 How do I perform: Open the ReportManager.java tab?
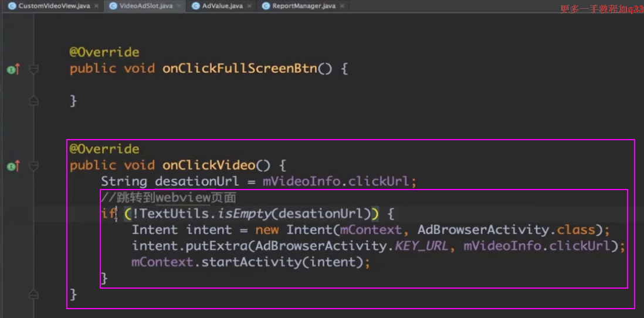click(303, 6)
